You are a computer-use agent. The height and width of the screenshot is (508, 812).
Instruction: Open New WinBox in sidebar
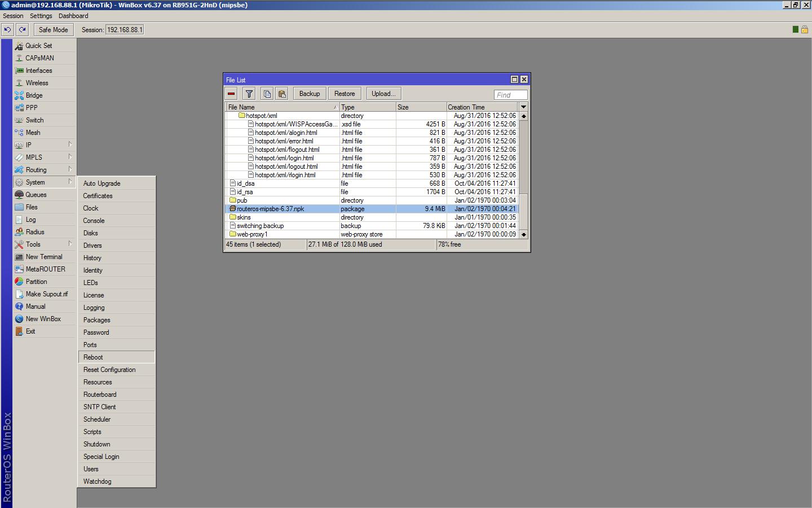pyautogui.click(x=45, y=319)
